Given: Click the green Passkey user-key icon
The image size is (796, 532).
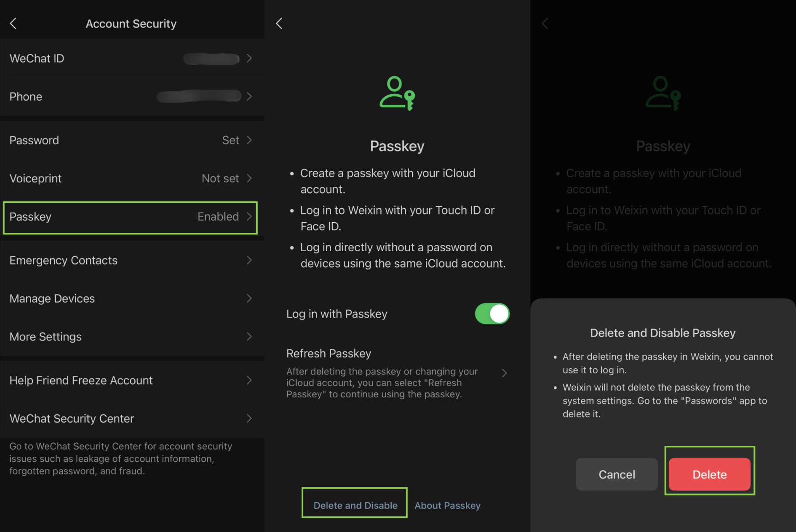Looking at the screenshot, I should [x=397, y=93].
